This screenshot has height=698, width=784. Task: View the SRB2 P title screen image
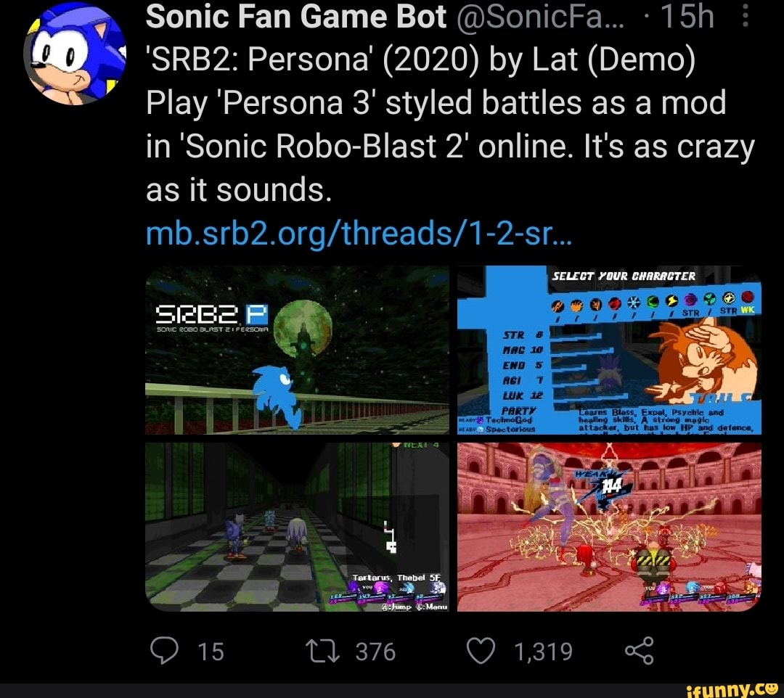point(297,350)
